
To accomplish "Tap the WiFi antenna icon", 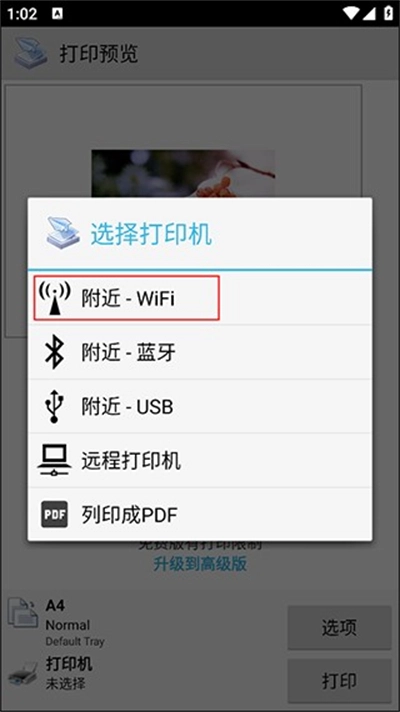I will coord(54,298).
